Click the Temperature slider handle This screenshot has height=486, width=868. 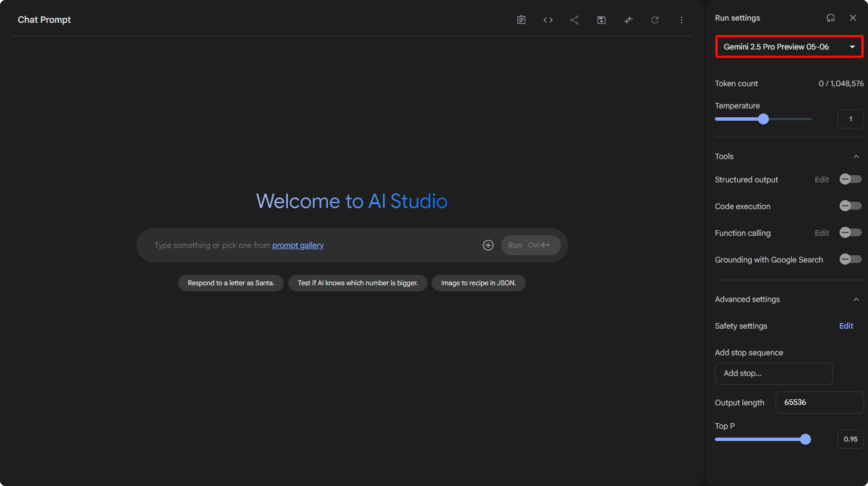point(763,119)
